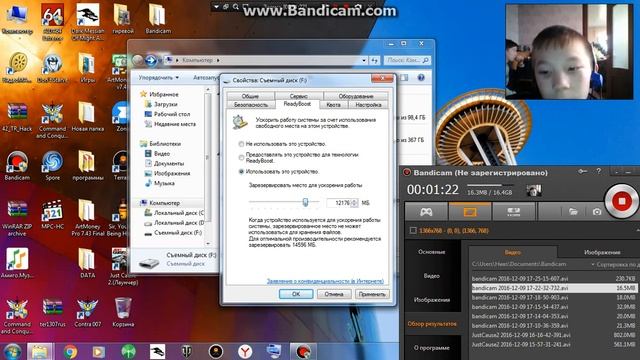Open the Видео section in Bandicam sidebar

click(431, 276)
